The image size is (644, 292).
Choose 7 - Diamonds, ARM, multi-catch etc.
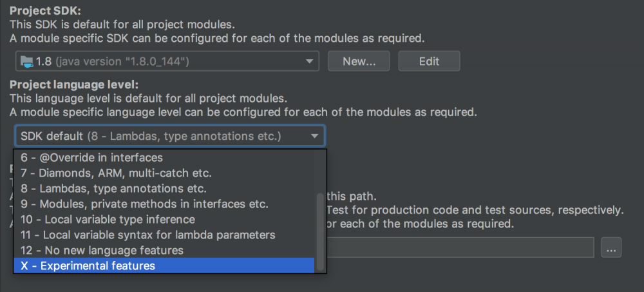[116, 173]
